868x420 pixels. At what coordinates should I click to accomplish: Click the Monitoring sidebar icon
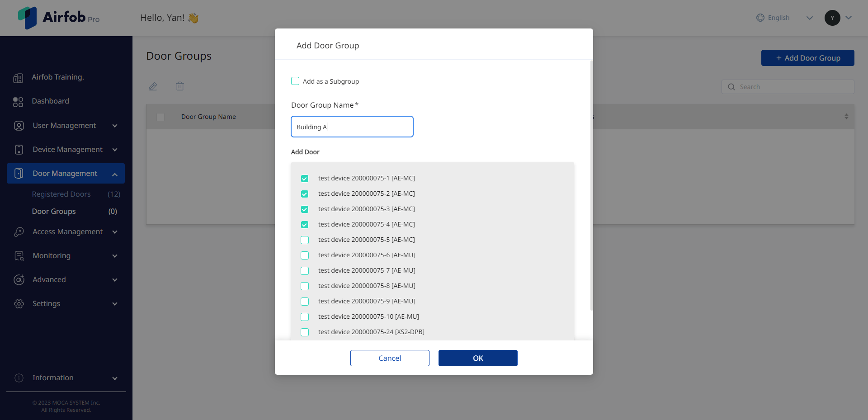click(19, 256)
